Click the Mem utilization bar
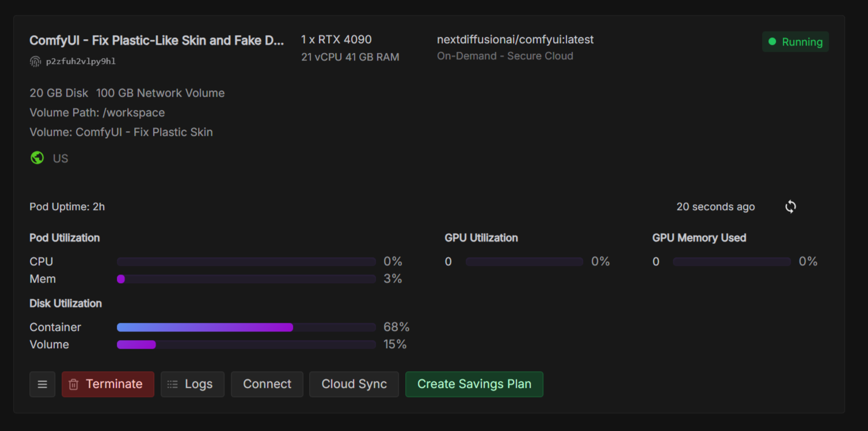 [246, 279]
